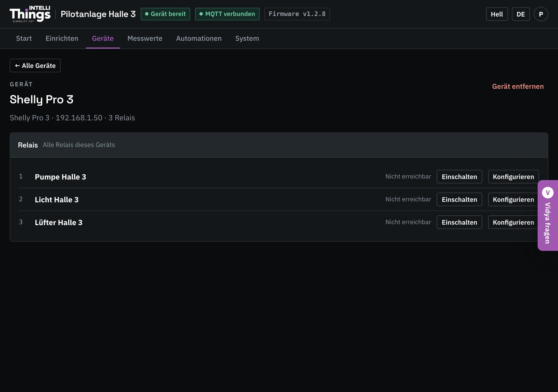Click Nicht erreichbar status for Pumpe row

point(408,176)
